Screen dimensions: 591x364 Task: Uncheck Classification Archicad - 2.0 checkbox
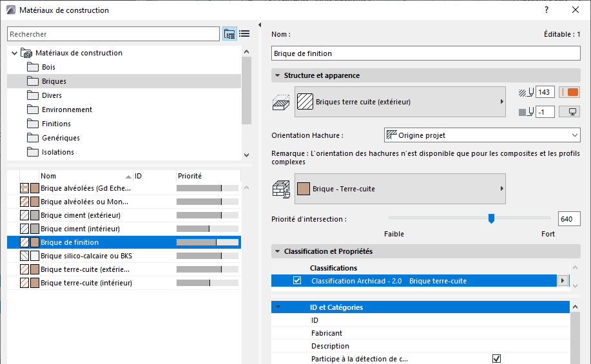(x=297, y=281)
